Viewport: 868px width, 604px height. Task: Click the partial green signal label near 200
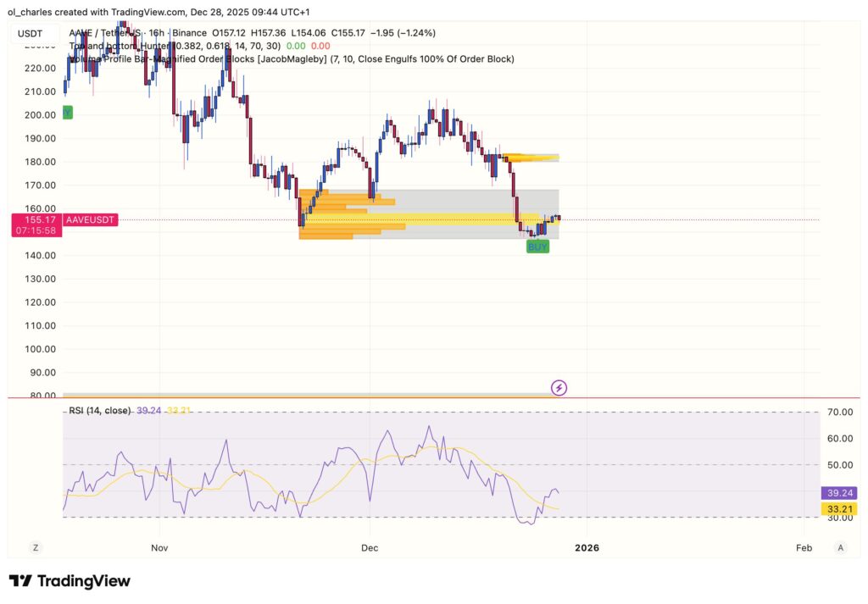(68, 113)
